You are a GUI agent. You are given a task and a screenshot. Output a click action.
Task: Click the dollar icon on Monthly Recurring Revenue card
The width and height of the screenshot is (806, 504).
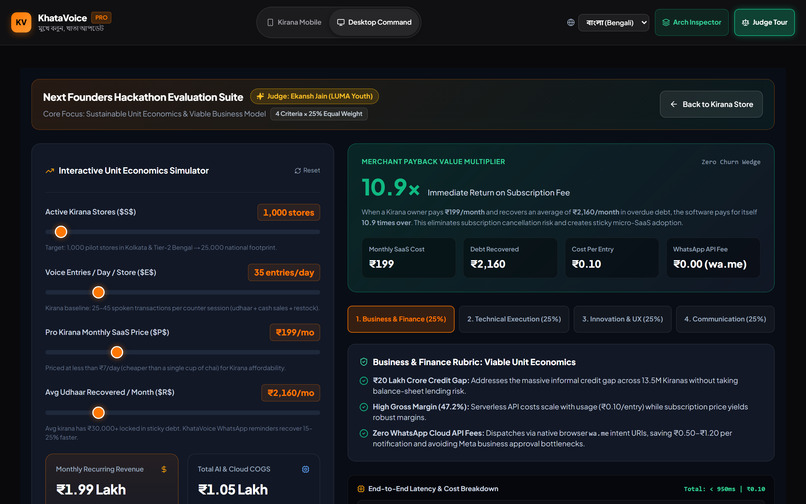164,469
